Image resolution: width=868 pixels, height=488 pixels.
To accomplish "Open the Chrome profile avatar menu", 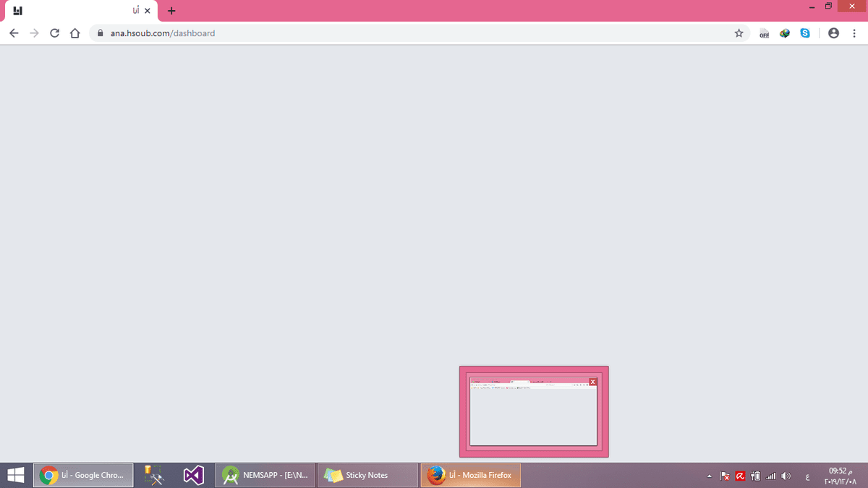I will click(833, 33).
